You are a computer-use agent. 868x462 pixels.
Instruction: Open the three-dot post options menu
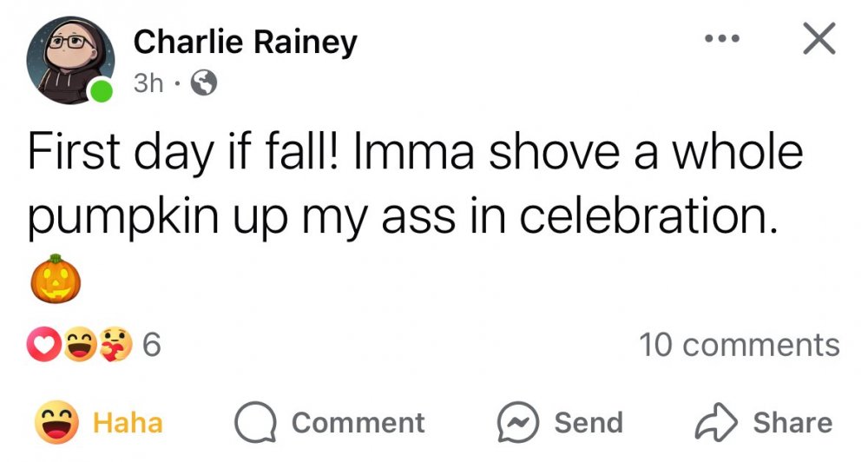(722, 39)
